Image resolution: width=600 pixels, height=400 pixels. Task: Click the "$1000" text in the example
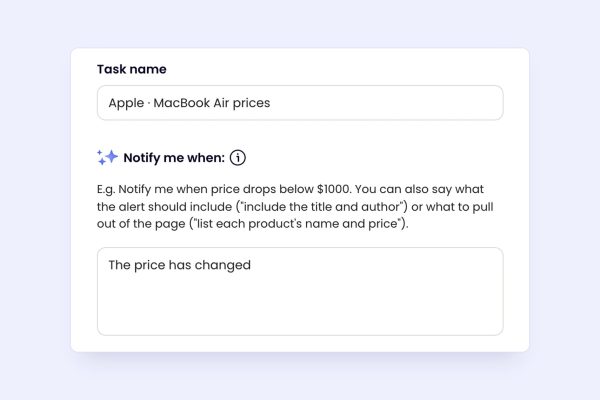(x=334, y=189)
